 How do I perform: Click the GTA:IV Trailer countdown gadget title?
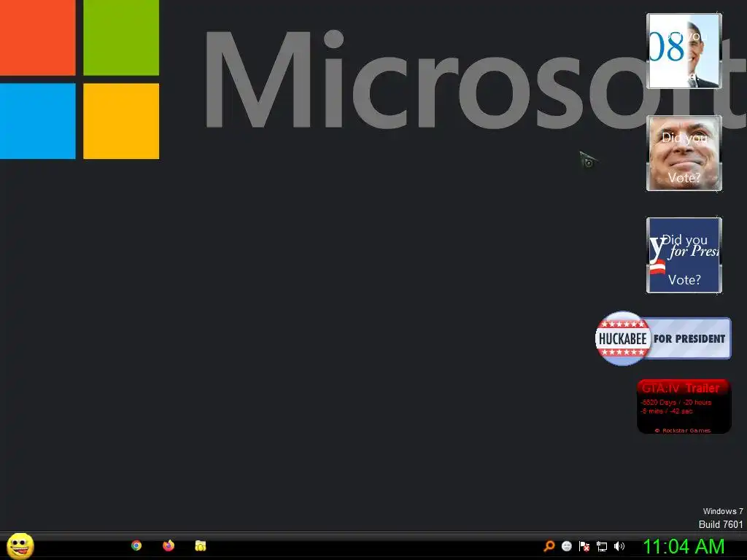click(x=681, y=388)
